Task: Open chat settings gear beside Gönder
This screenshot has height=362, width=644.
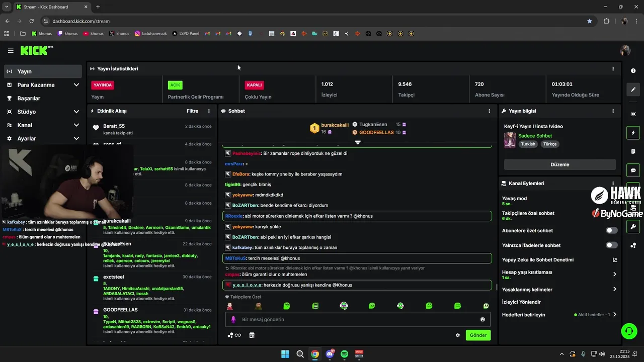Action: point(458,335)
